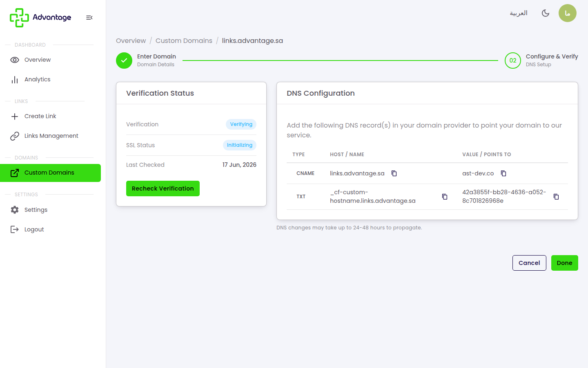Click the Last Checked date 17 Jun, 2026
This screenshot has height=368, width=588.
[239, 165]
